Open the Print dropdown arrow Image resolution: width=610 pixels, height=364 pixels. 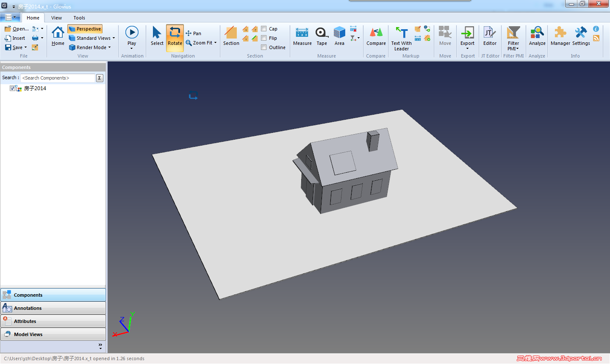[x=42, y=38]
